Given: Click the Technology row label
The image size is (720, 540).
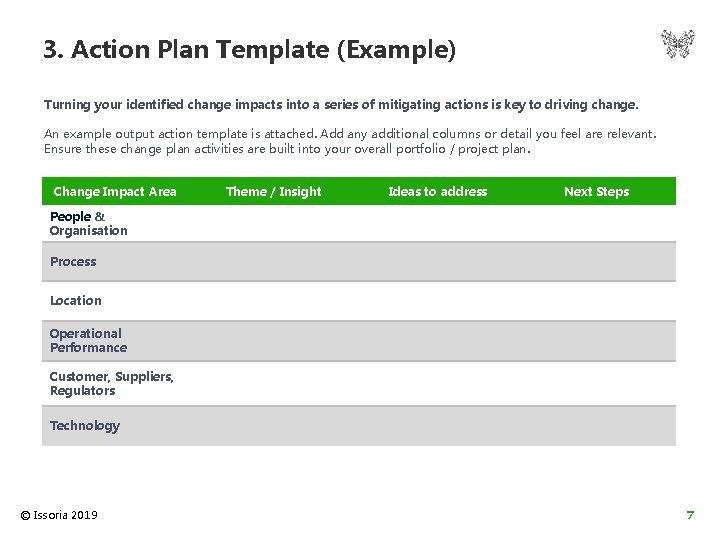Looking at the screenshot, I should click(x=84, y=426).
